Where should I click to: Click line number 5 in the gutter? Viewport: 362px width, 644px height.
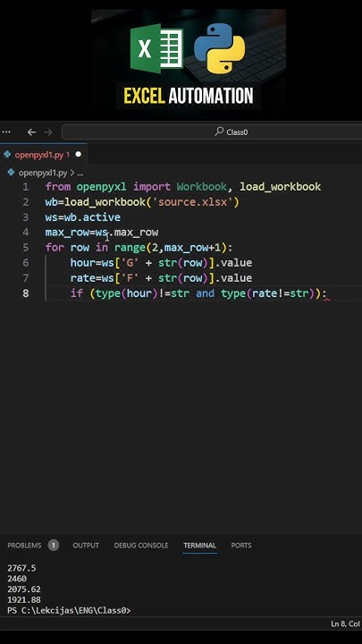coord(26,248)
